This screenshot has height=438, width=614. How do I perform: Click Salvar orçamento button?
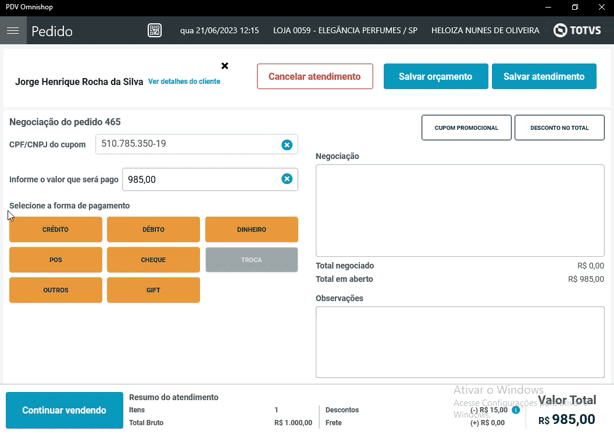click(x=436, y=76)
